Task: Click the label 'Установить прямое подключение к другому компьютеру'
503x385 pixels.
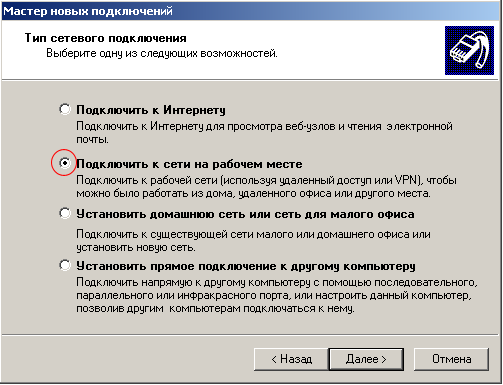Action: pos(246,266)
